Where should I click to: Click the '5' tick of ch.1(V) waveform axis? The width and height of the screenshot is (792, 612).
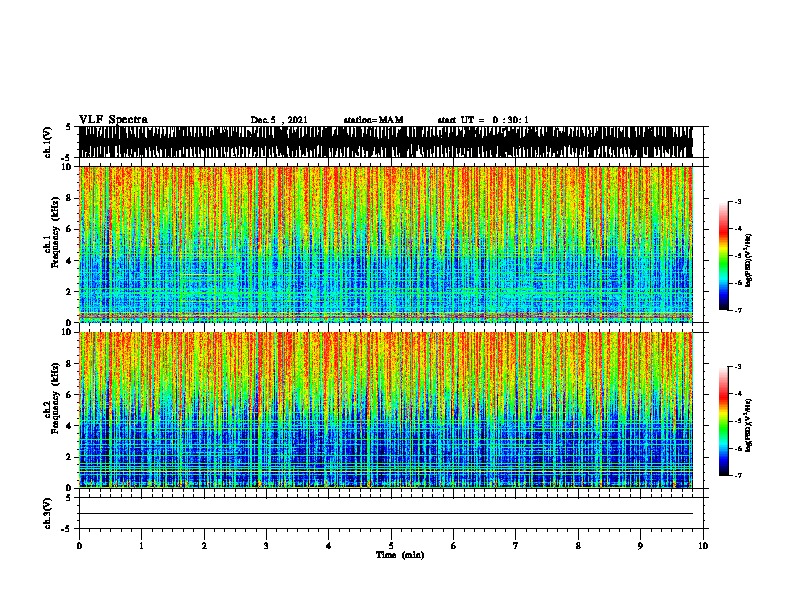click(68, 127)
